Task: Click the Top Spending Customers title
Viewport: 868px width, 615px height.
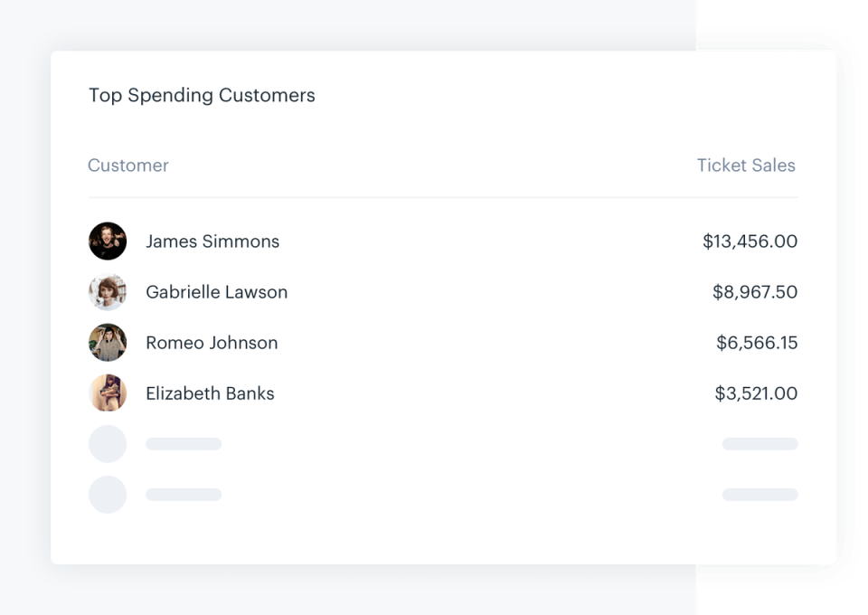Action: click(202, 95)
